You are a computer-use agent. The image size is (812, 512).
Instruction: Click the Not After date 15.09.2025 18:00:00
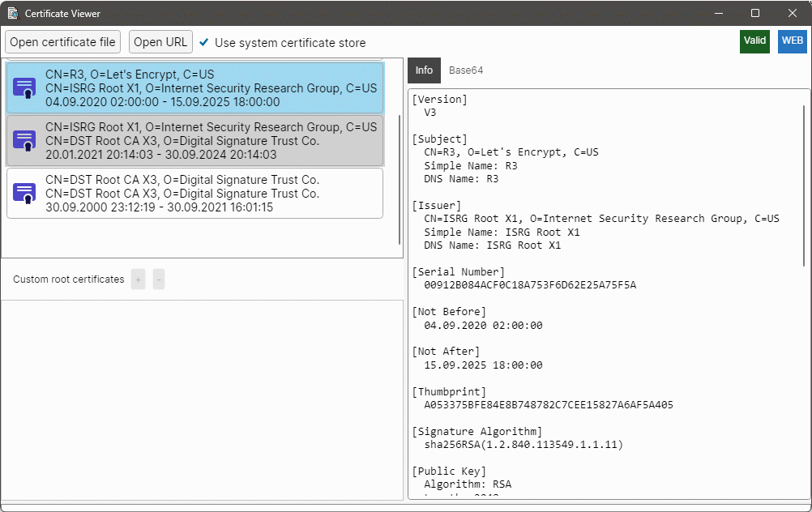(483, 365)
